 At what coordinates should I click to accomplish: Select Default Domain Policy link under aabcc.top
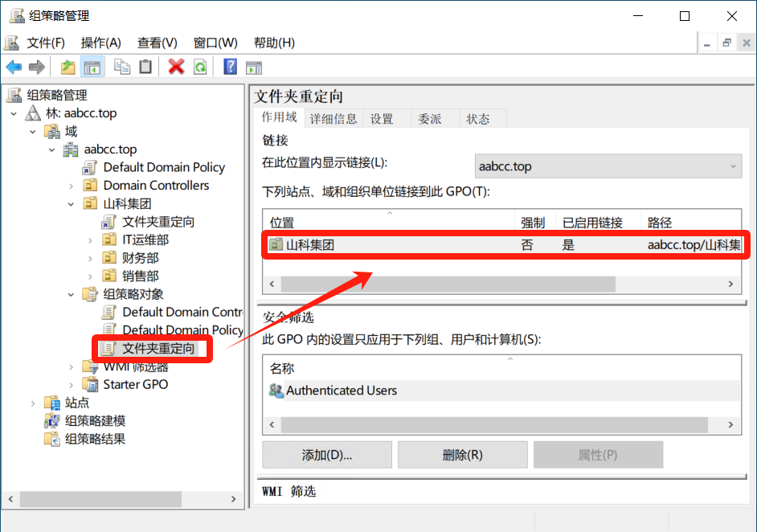[164, 167]
